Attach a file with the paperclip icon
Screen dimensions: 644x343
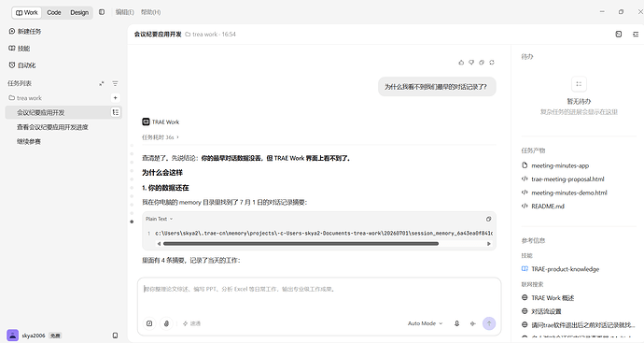166,323
